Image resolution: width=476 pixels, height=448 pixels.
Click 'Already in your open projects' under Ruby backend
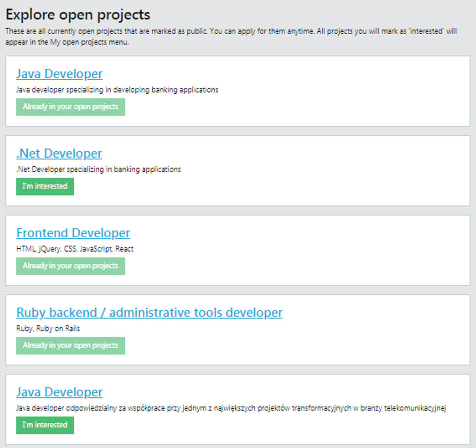click(x=70, y=345)
